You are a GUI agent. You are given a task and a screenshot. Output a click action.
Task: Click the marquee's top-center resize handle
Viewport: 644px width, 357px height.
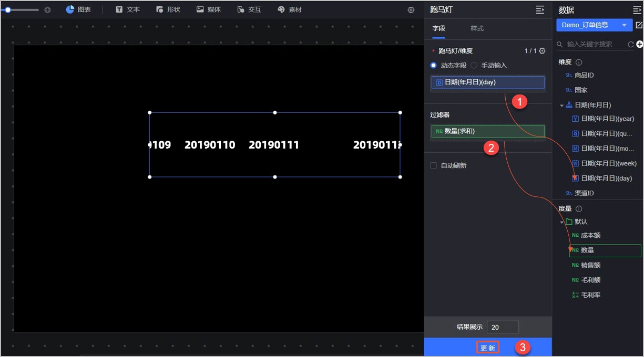[275, 112]
